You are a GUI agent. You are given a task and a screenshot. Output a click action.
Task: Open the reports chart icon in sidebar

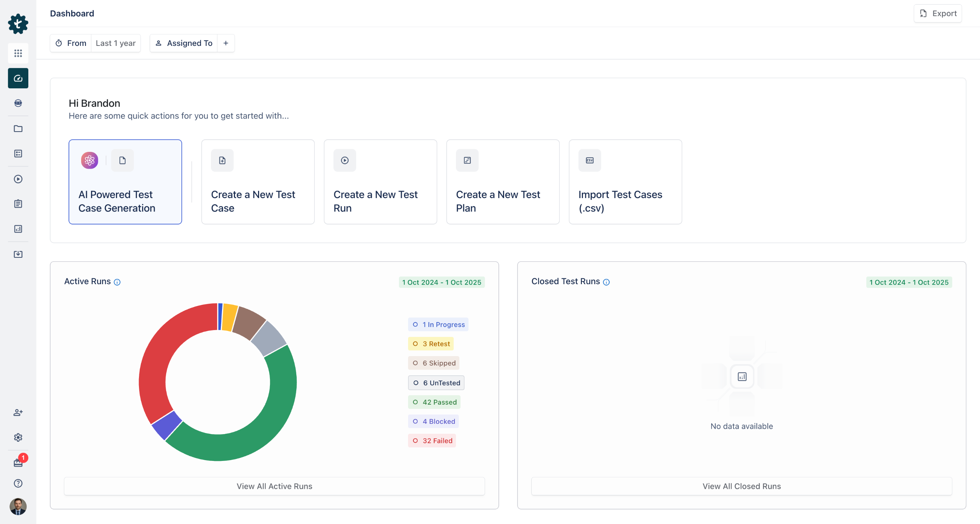18,229
